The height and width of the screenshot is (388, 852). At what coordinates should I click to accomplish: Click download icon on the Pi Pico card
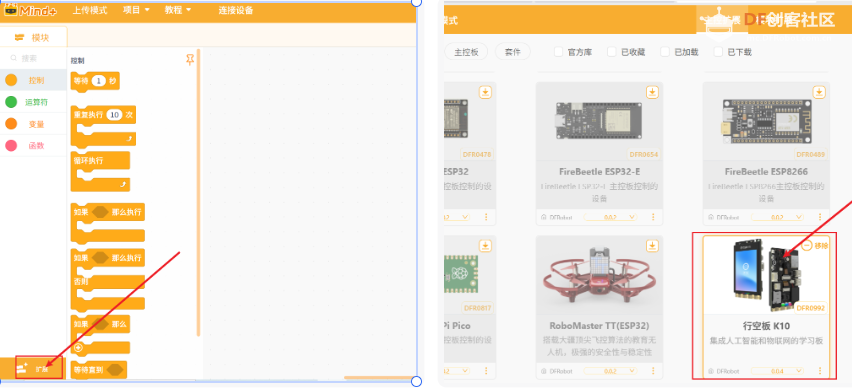[485, 246]
